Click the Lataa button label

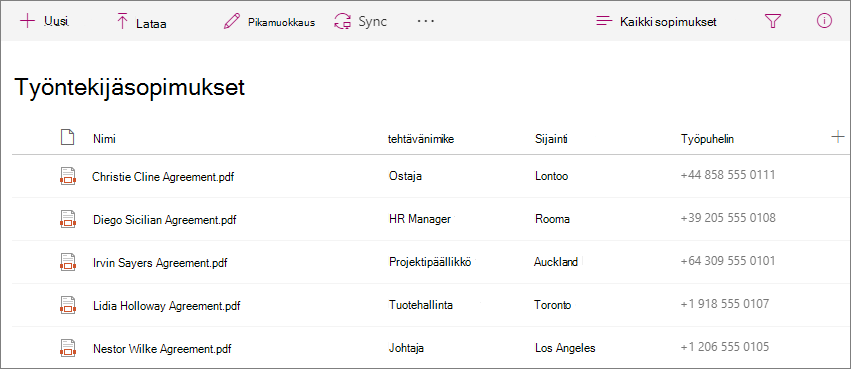pyautogui.click(x=151, y=24)
